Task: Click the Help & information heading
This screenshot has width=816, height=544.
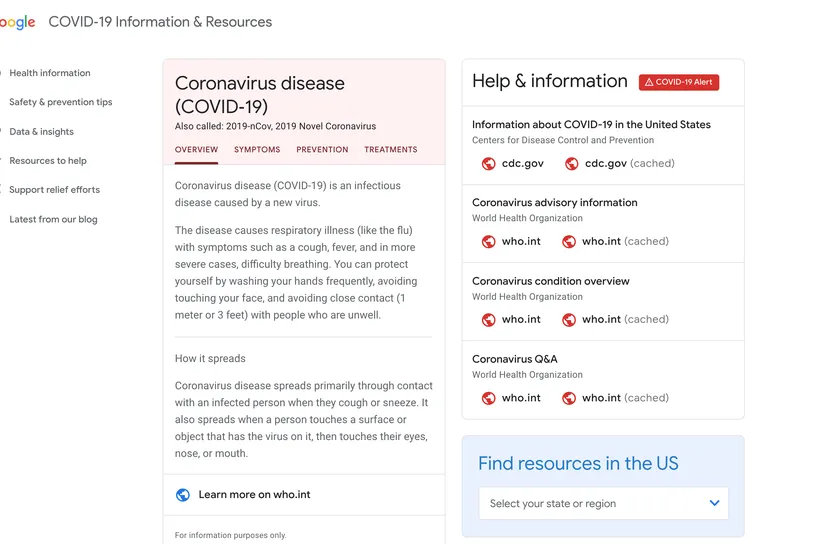Action: (x=550, y=81)
